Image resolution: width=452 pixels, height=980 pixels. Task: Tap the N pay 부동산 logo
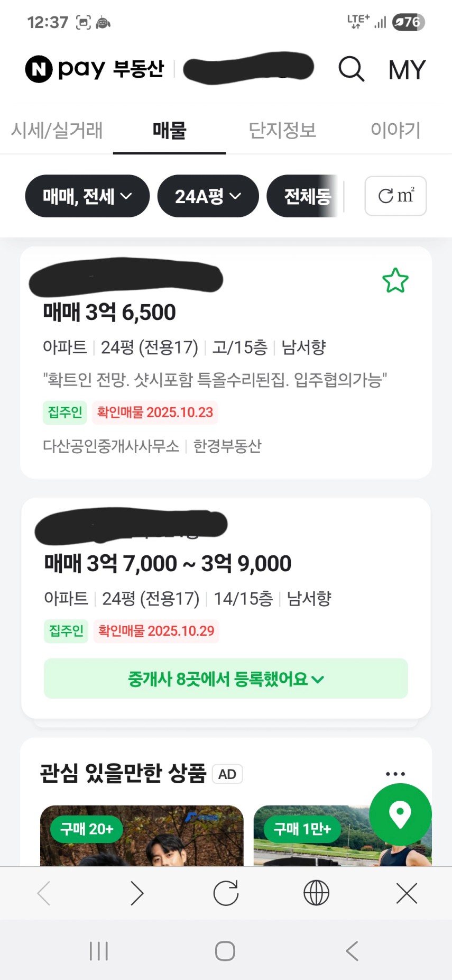coord(95,69)
